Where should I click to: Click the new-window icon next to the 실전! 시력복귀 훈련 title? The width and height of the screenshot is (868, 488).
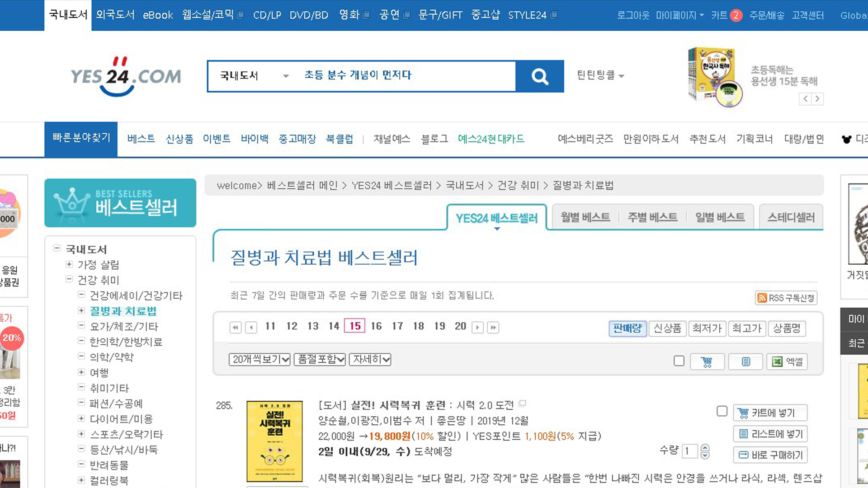coord(523,403)
